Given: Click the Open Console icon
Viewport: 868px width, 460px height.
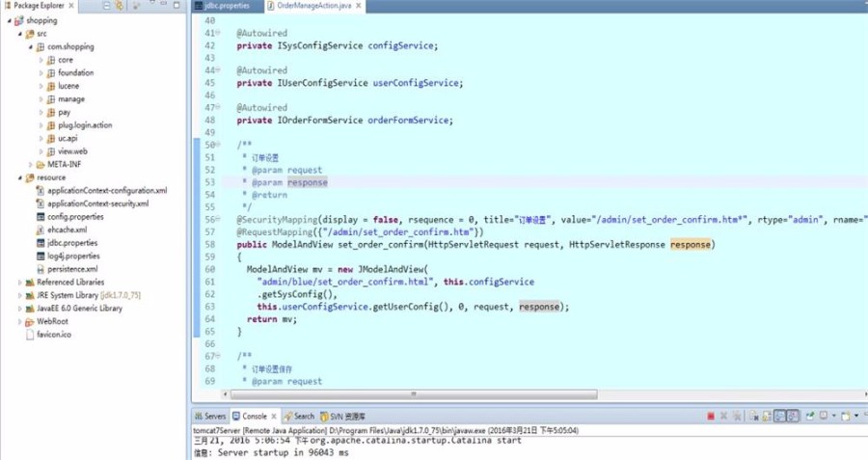Looking at the screenshot, I should click(x=846, y=417).
